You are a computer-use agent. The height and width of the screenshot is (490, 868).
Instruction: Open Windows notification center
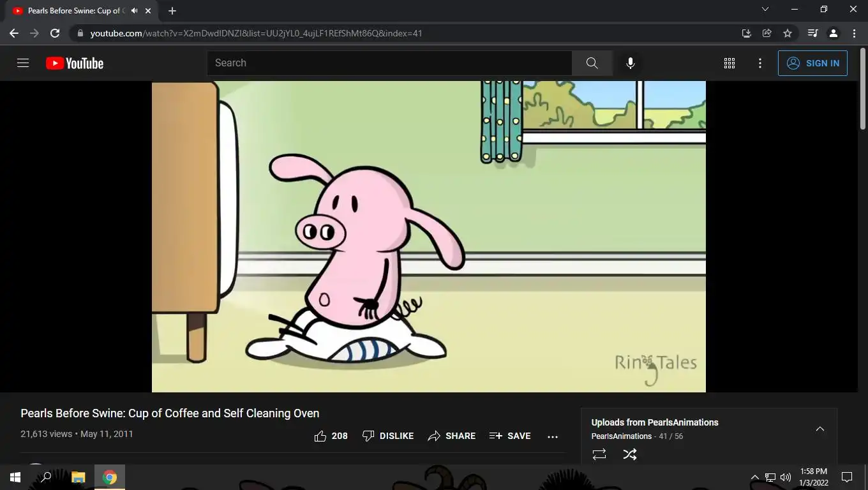pos(847,477)
